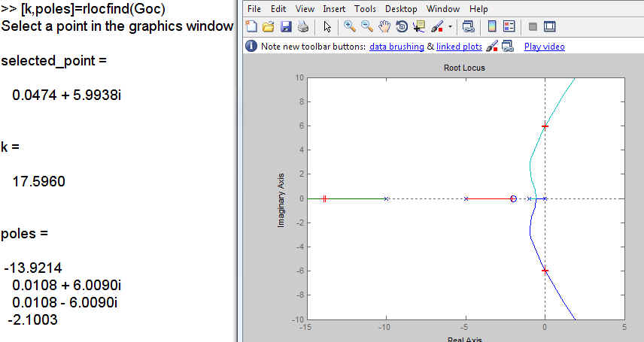Image resolution: width=644 pixels, height=342 pixels.
Task: Click the "linked plots" link
Action: click(x=459, y=47)
